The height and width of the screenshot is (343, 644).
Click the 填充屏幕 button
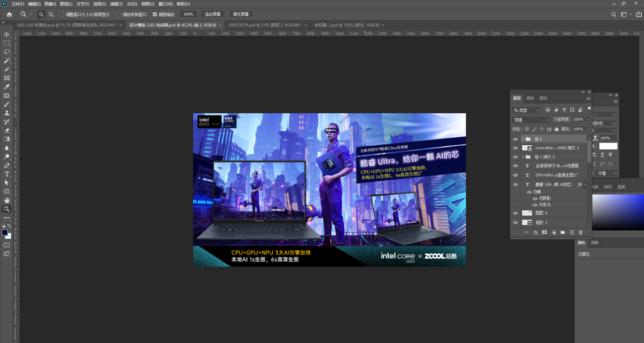(x=241, y=14)
